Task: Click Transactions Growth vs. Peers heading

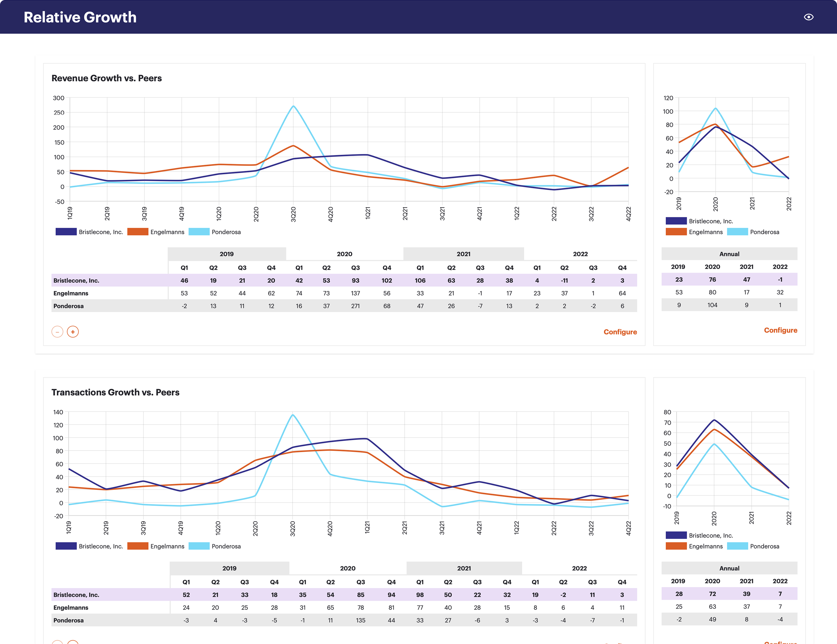Action: point(115,392)
